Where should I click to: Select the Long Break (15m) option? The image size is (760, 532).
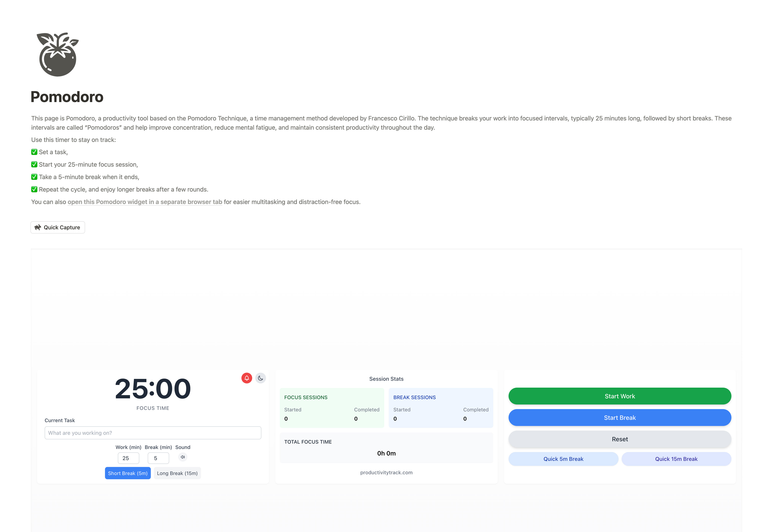point(177,473)
